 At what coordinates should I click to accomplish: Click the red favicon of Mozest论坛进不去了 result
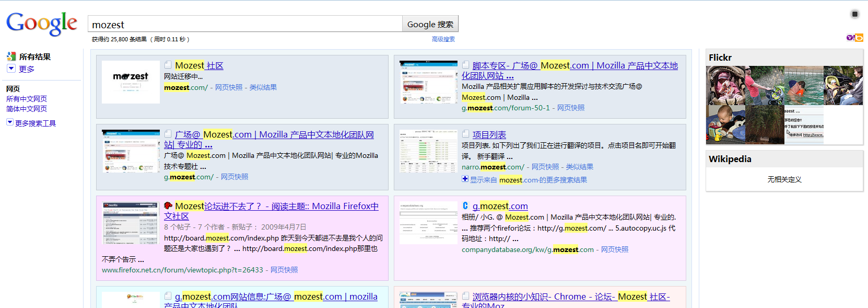coord(168,206)
